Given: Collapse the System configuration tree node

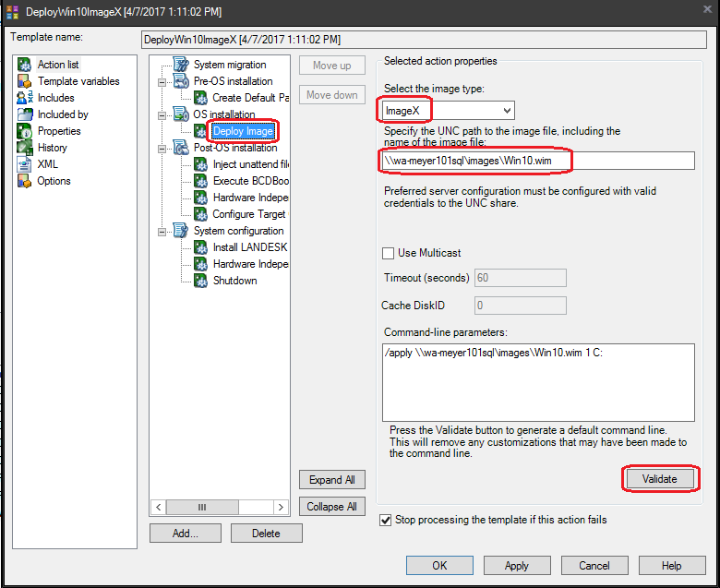Looking at the screenshot, I should coord(162,233).
